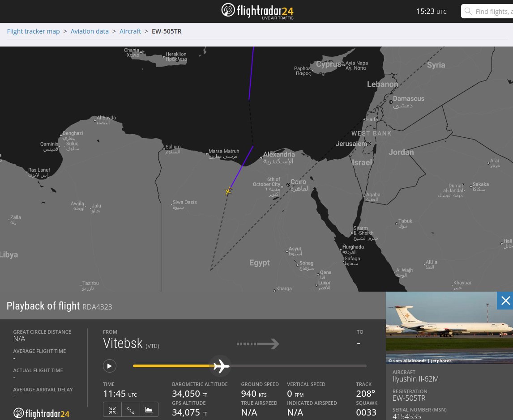Click the Marsa Matruh map label
Image resolution: width=513 pixels, height=420 pixels.
pos(224,153)
